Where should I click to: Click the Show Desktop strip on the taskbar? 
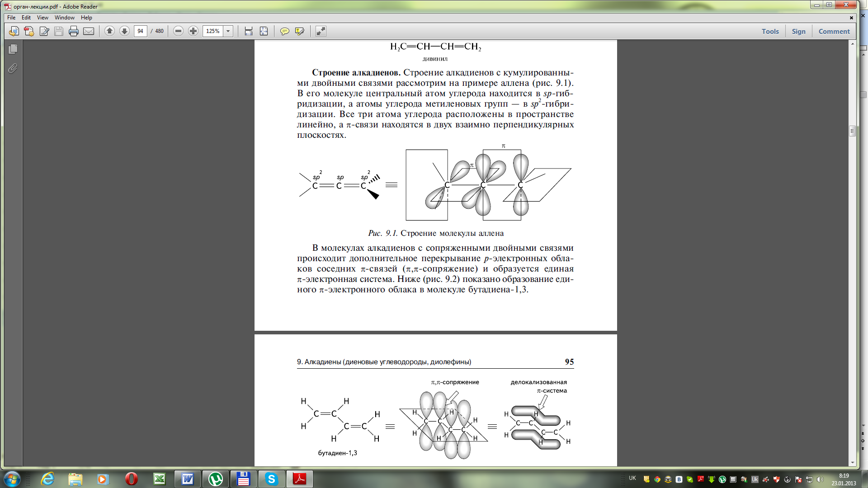864,479
